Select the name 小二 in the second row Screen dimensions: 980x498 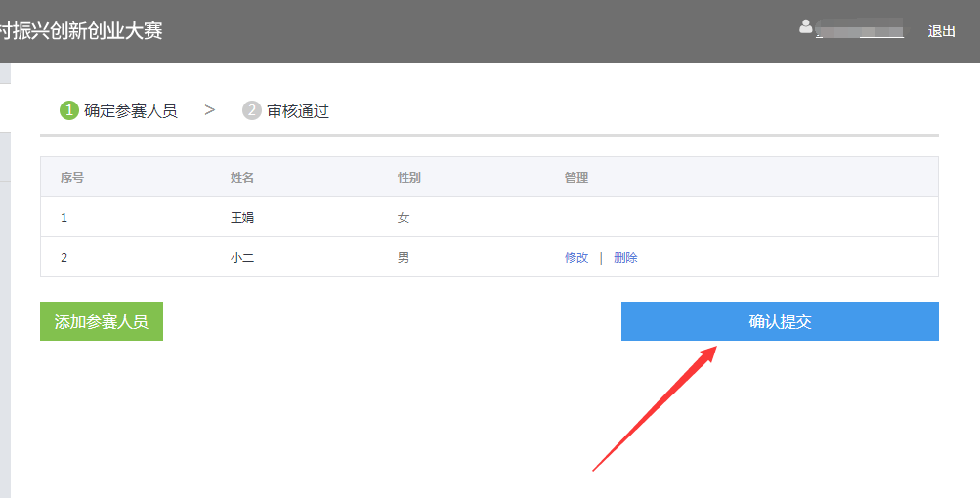tap(242, 258)
